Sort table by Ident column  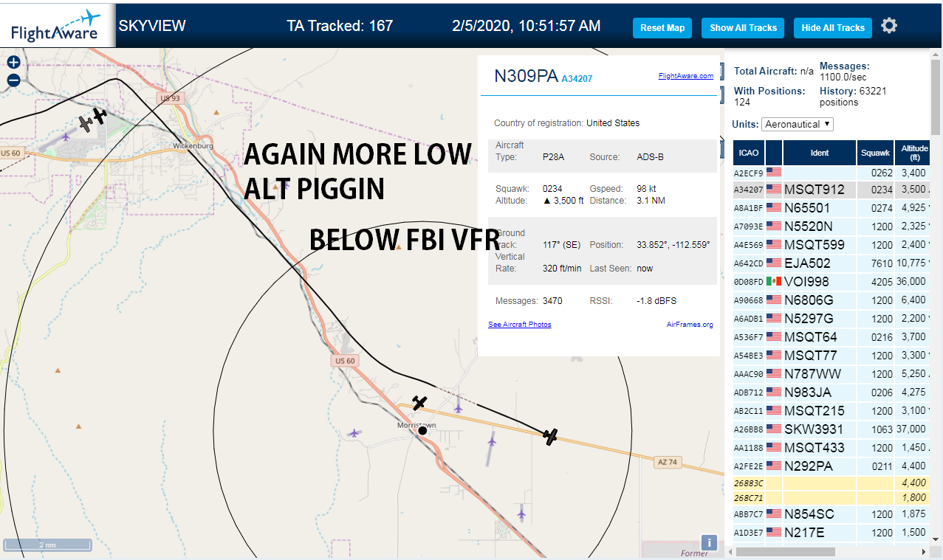(x=820, y=153)
